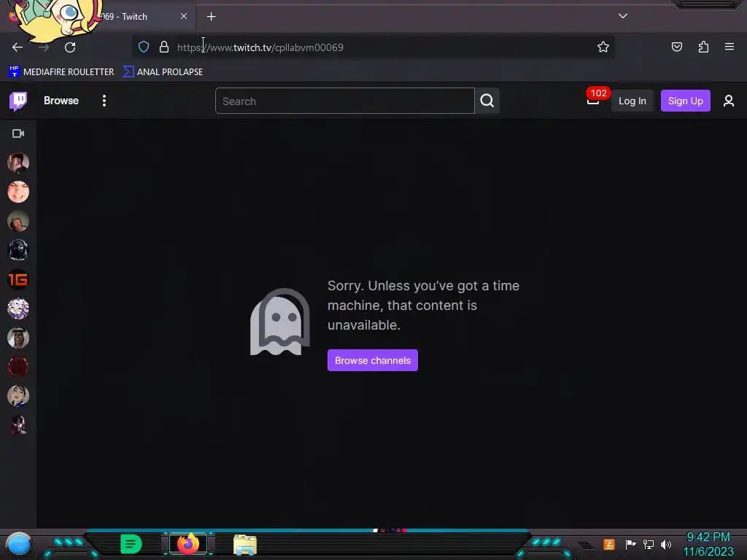This screenshot has height=560, width=747.
Task: Bookmark page with star icon
Action: 603,47
